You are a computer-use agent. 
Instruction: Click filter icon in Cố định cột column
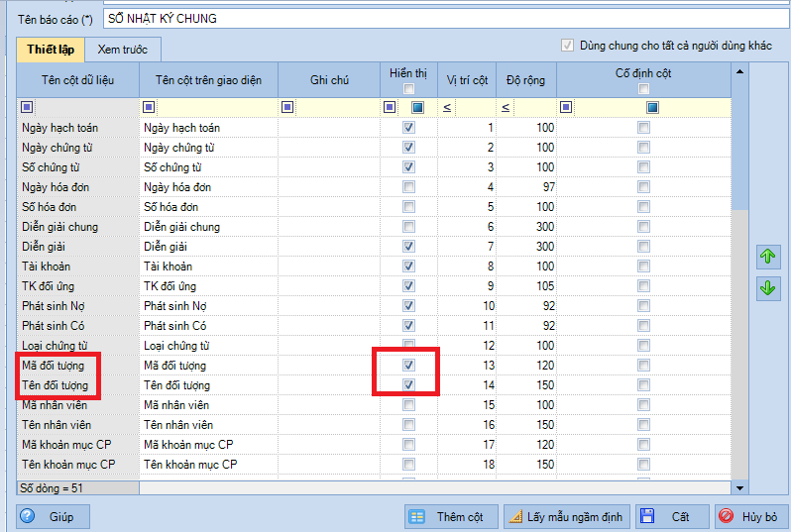point(567,107)
